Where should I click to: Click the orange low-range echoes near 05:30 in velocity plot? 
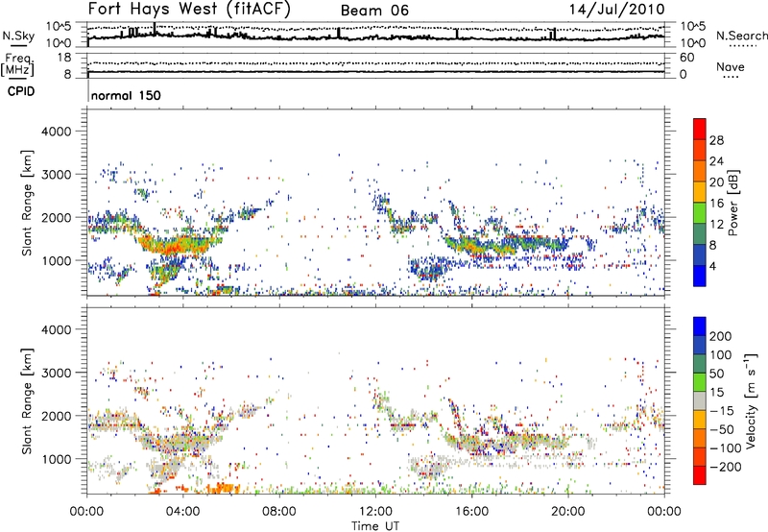pyautogui.click(x=223, y=488)
